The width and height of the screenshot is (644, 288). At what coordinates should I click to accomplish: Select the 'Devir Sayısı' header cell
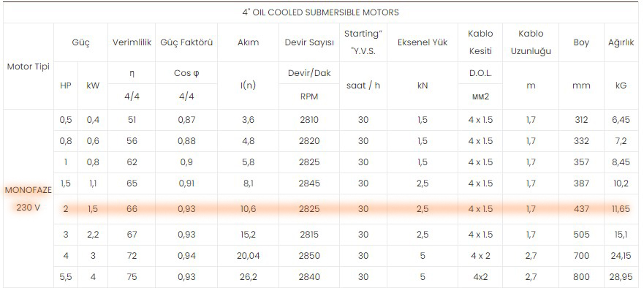click(x=309, y=42)
